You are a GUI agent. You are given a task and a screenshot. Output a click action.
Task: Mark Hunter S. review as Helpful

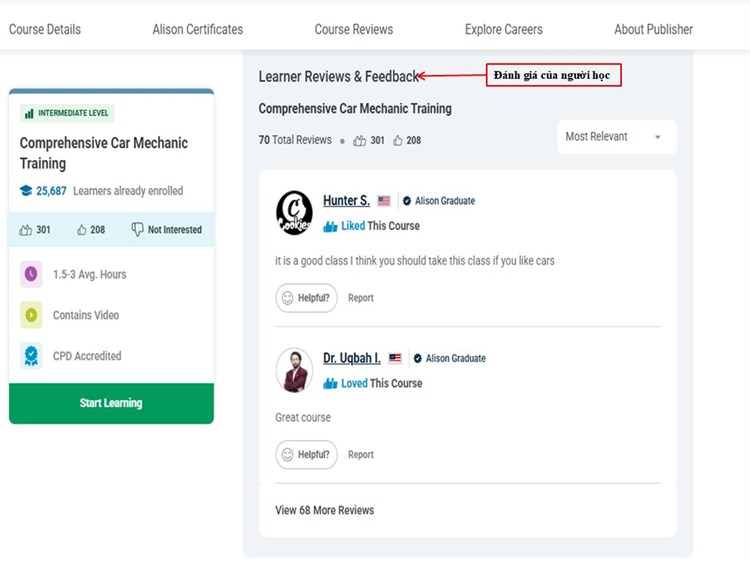[306, 298]
